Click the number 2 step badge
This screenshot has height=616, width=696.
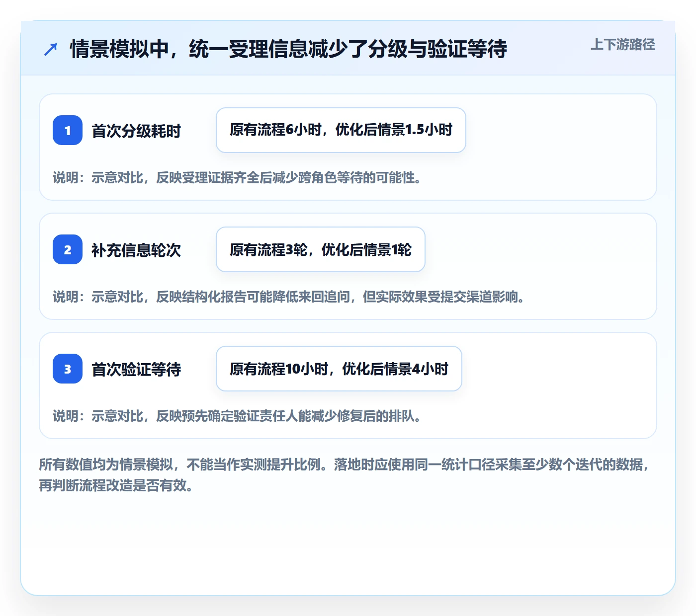[x=68, y=249]
